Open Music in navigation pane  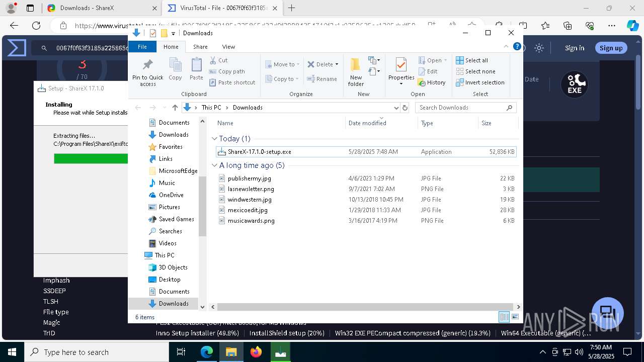(x=162, y=183)
